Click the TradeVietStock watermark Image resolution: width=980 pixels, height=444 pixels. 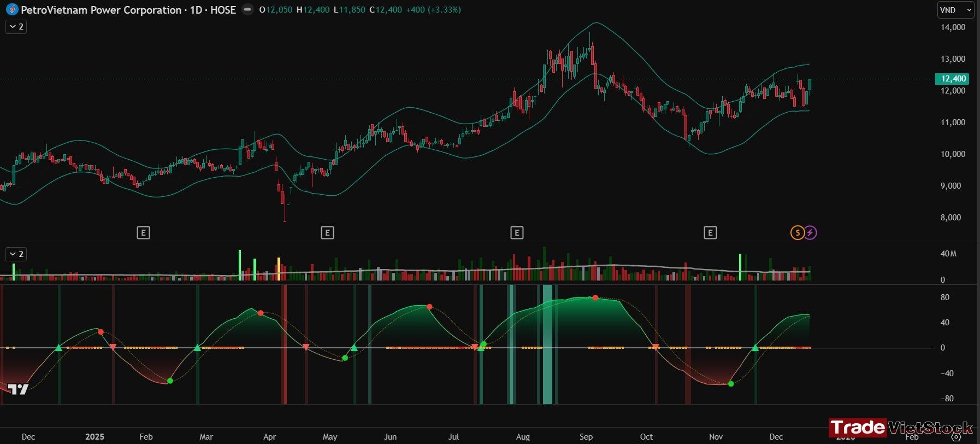(x=901, y=427)
